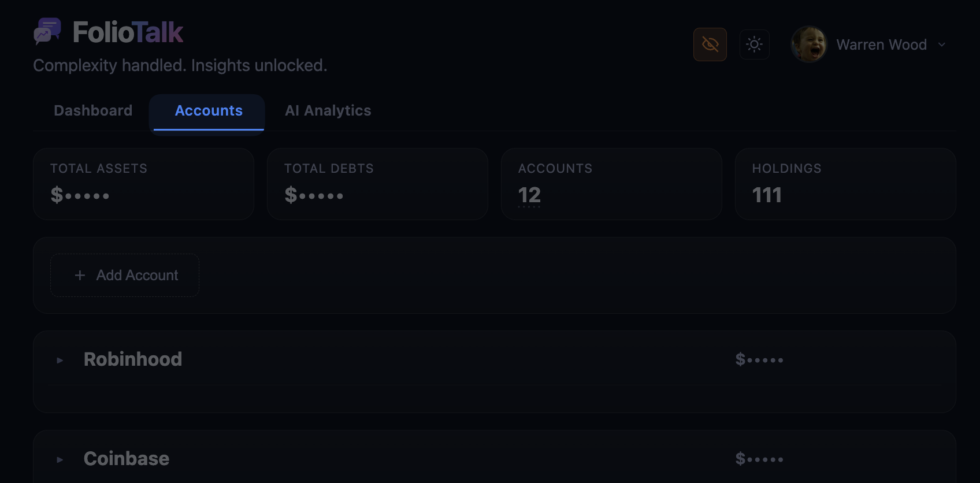The image size is (980, 483).
Task: Click the Coinbase account name
Action: coord(127,459)
